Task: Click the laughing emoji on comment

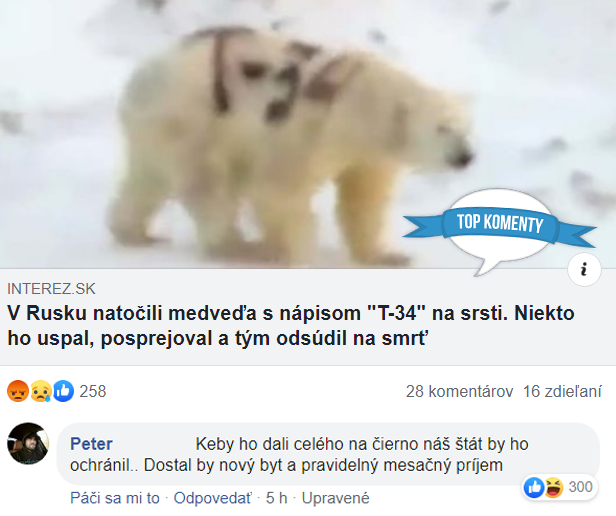Action: 554,488
